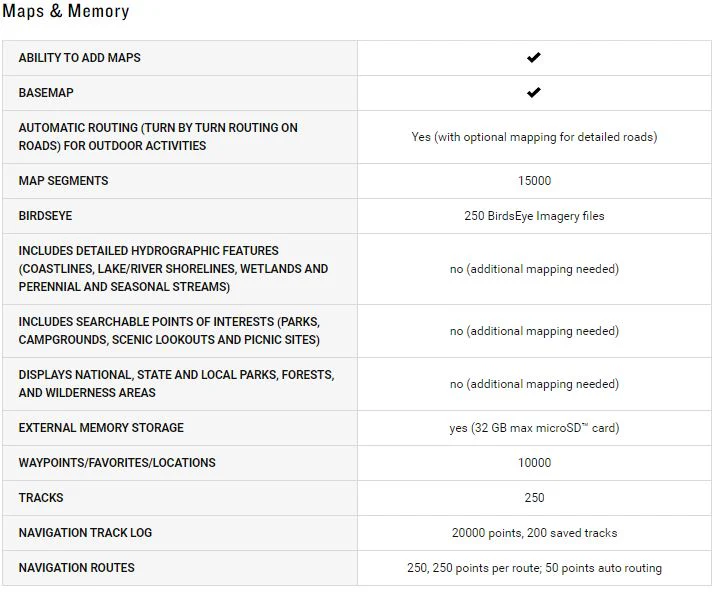Click the Map Segments value 15000
This screenshot has height=593, width=719.
(x=534, y=181)
